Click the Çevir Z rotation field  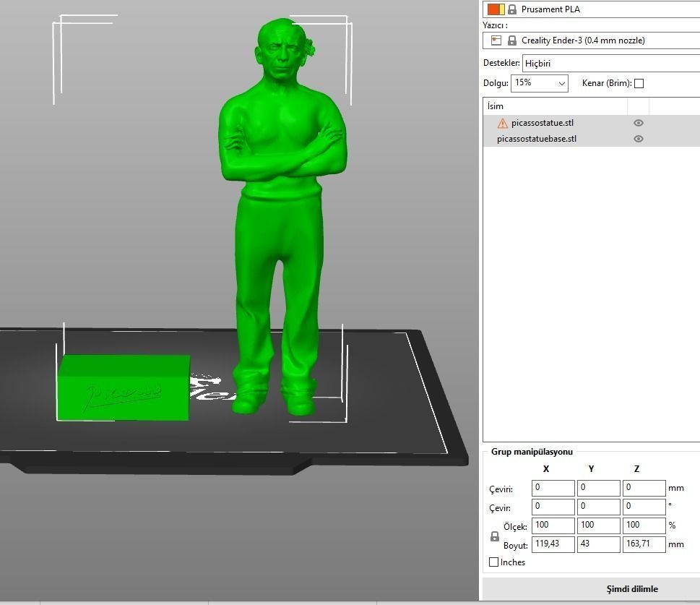click(644, 507)
